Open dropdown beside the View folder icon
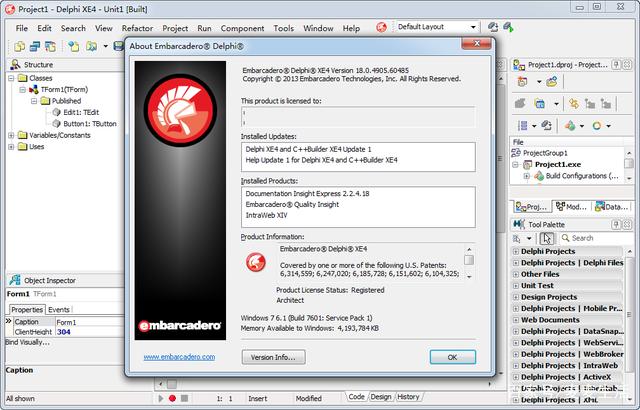 [x=556, y=104]
